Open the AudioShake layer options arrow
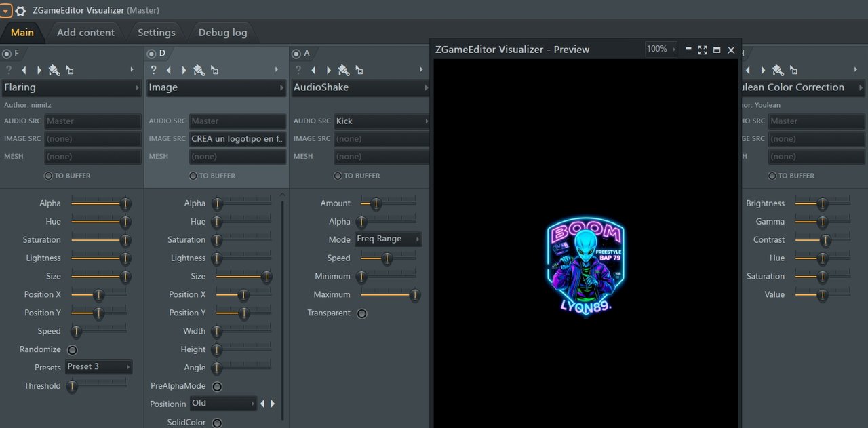Image resolution: width=868 pixels, height=428 pixels. click(x=421, y=70)
